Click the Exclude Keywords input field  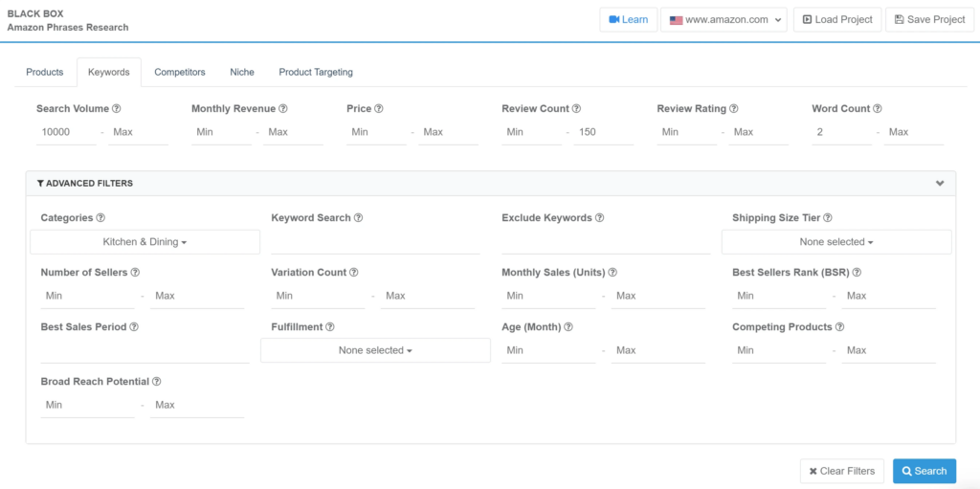[x=605, y=242]
